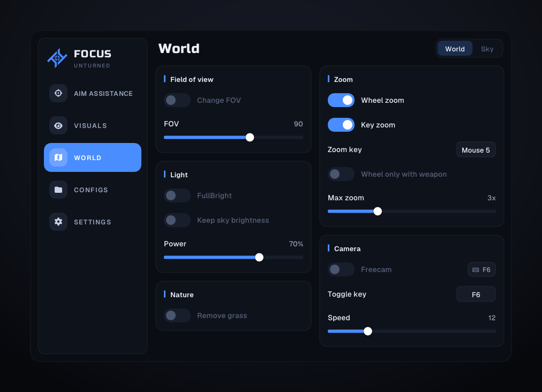This screenshot has width=542, height=392.
Task: Click the FOV slider track
Action: click(234, 138)
